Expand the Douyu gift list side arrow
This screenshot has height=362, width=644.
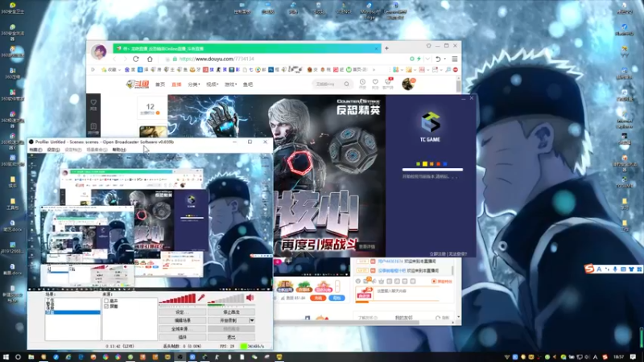click(x=337, y=286)
